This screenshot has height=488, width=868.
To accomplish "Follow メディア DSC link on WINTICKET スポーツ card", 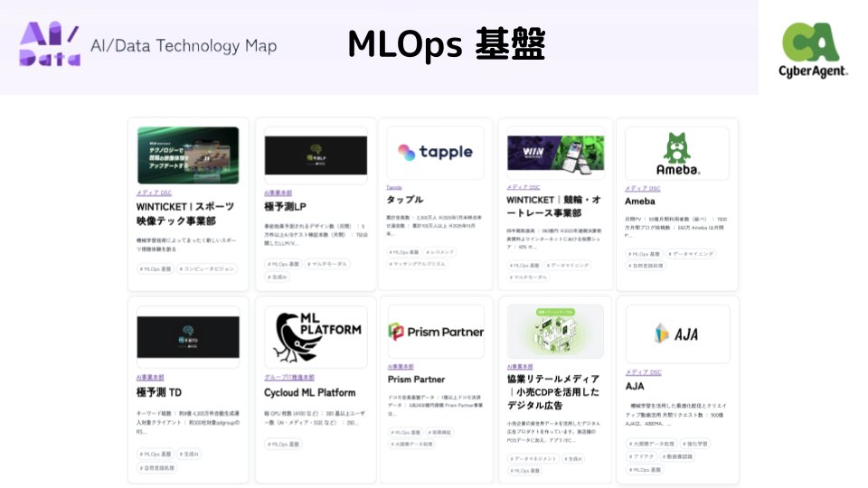I will click(154, 193).
